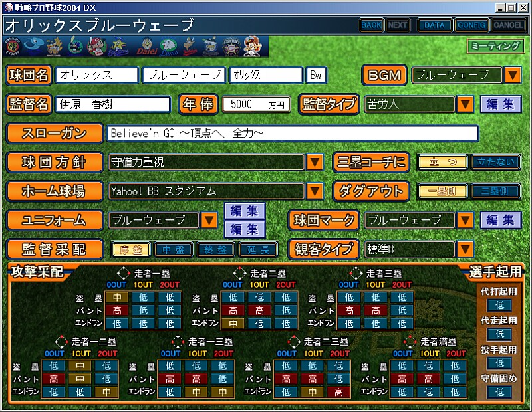This screenshot has width=532, height=412.
Task: Click the lower 編集 uniform button
Action: 245,229
